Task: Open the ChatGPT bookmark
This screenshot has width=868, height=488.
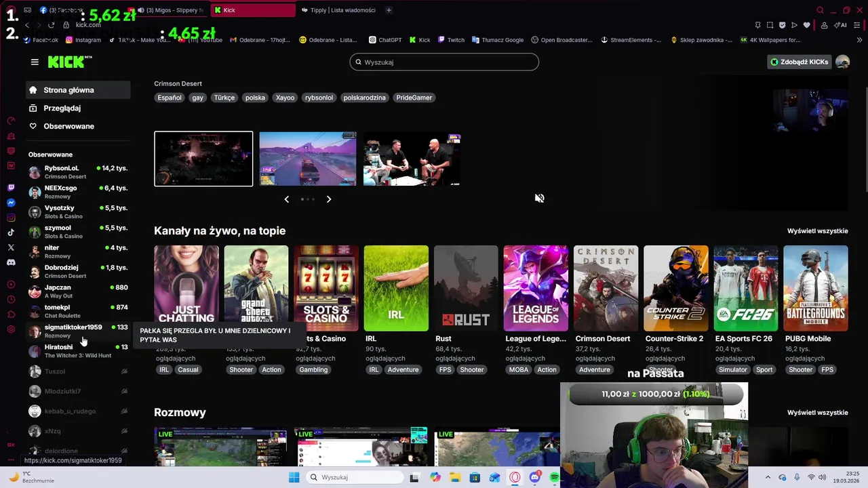Action: pyautogui.click(x=385, y=40)
